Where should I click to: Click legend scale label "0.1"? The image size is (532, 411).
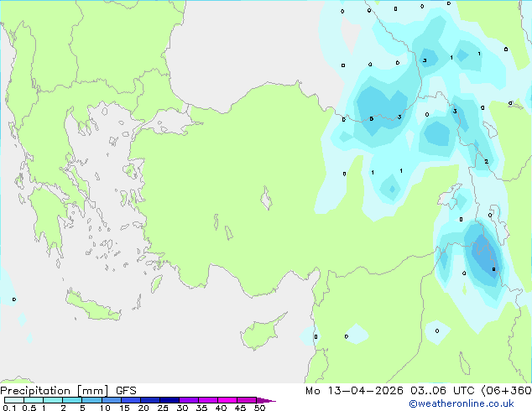click(x=9, y=408)
